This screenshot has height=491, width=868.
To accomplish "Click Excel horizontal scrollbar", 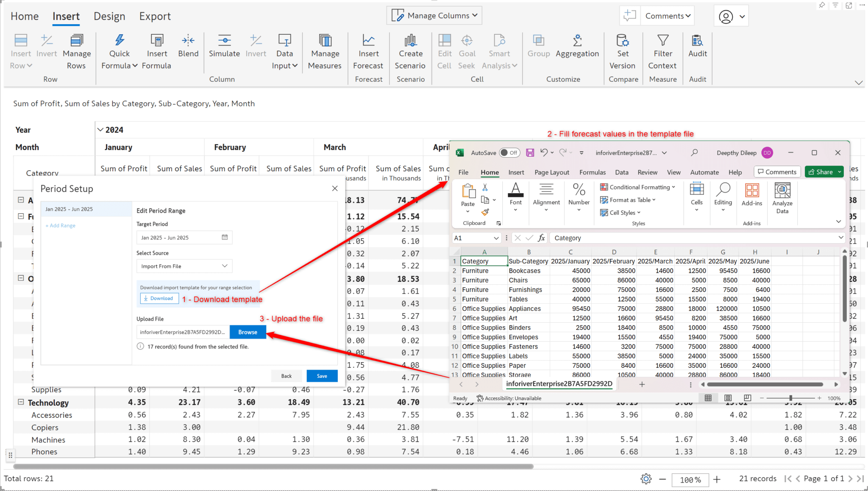I will (765, 385).
